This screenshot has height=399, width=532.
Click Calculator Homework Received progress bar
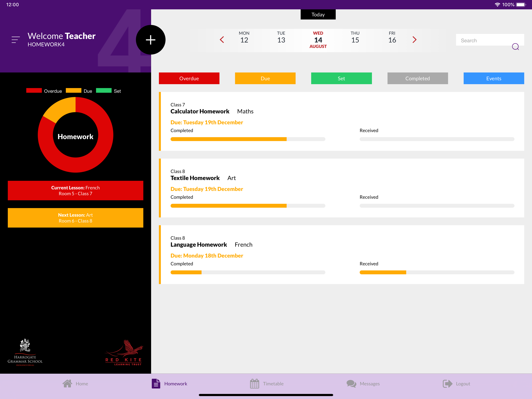click(x=437, y=139)
